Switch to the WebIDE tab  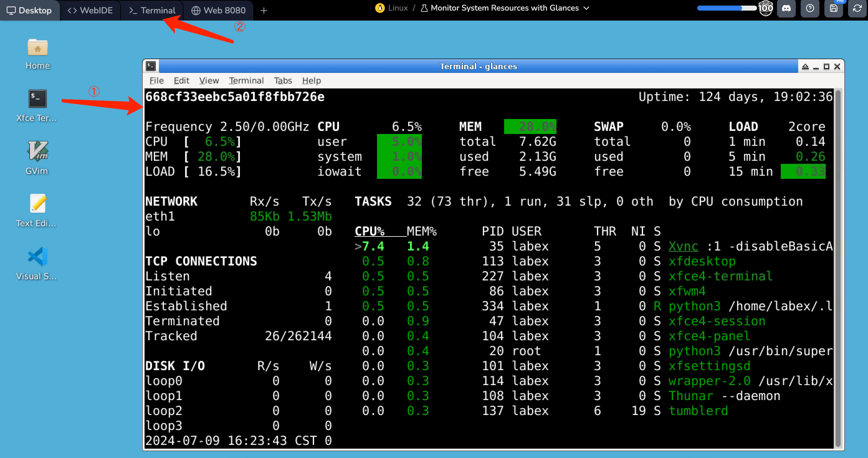[x=90, y=11]
